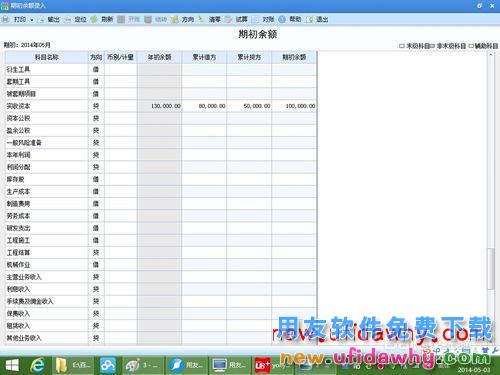Click the 年初余额 column header
The image size is (500, 375).
coord(159,57)
